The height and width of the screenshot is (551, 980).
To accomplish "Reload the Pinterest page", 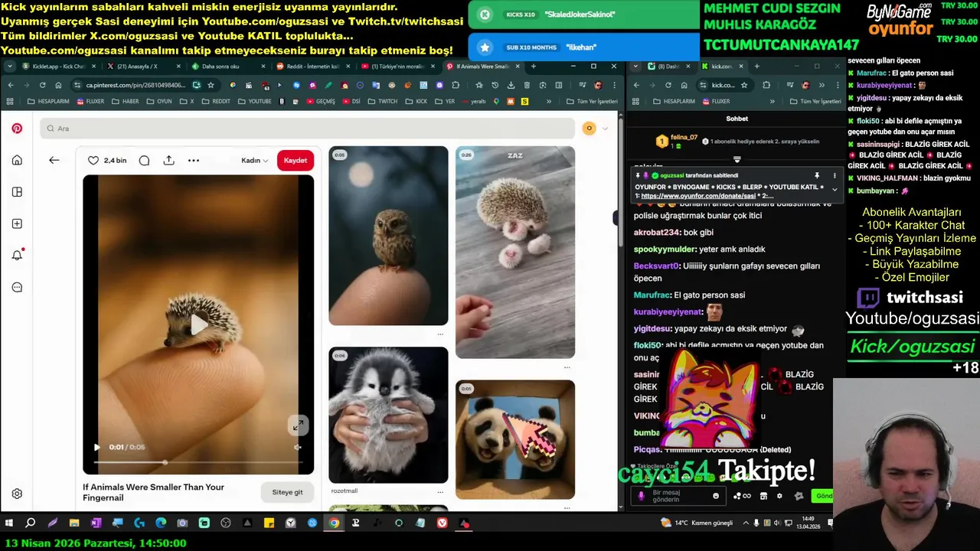I will tap(42, 85).
